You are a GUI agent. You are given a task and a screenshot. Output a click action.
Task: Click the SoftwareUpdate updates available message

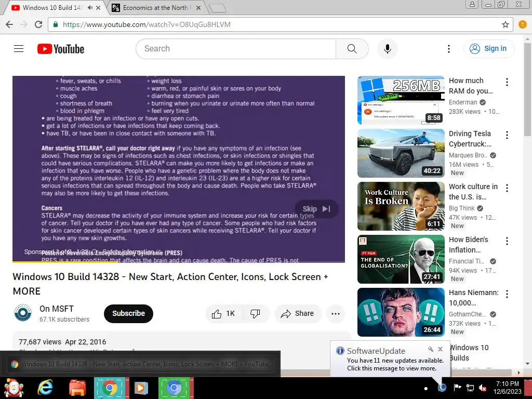395,364
